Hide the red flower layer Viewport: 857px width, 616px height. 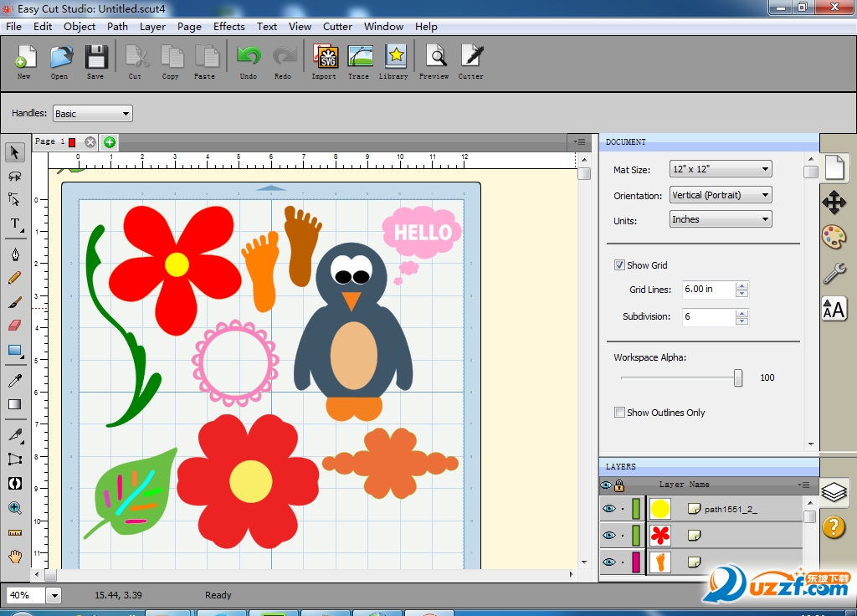pos(609,535)
